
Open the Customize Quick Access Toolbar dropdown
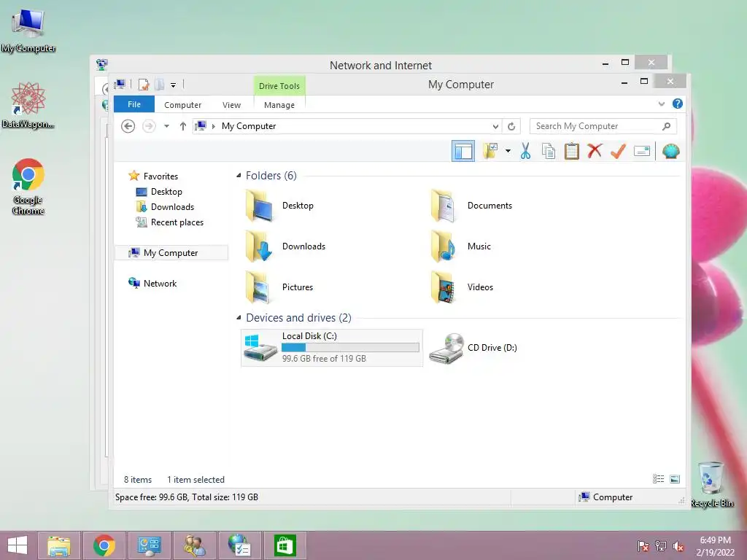pos(174,85)
